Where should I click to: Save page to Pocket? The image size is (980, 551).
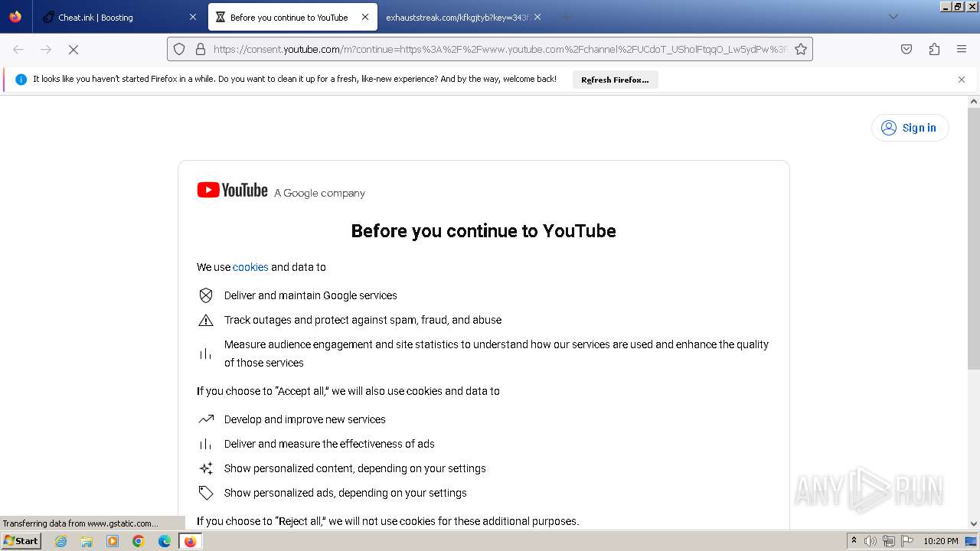(906, 49)
